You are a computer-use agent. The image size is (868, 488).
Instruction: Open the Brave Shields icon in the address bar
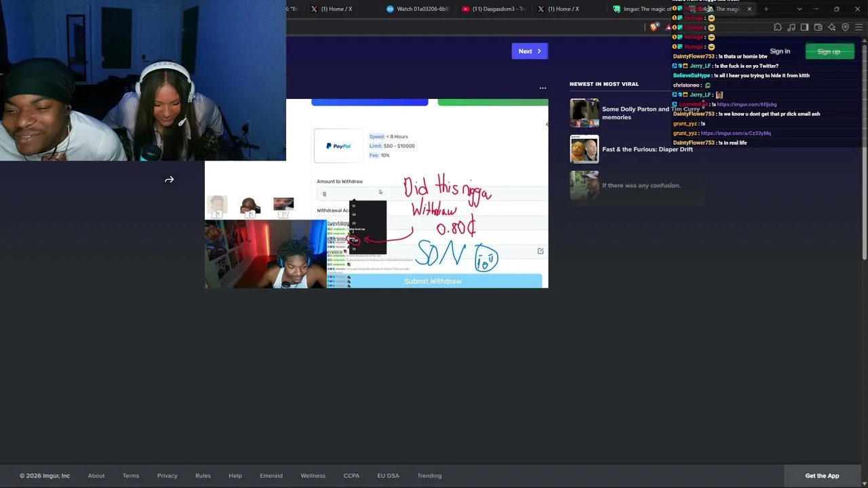(x=654, y=27)
